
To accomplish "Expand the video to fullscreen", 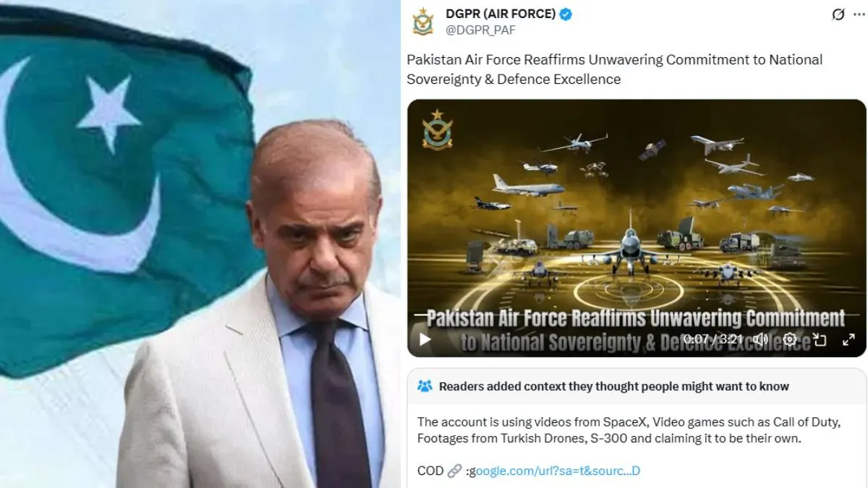I will pyautogui.click(x=848, y=339).
